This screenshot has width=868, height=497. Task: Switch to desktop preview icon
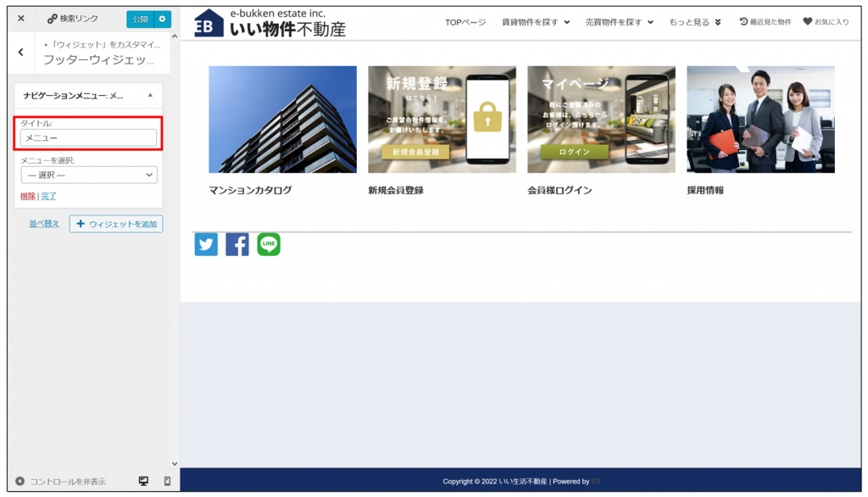point(143,481)
